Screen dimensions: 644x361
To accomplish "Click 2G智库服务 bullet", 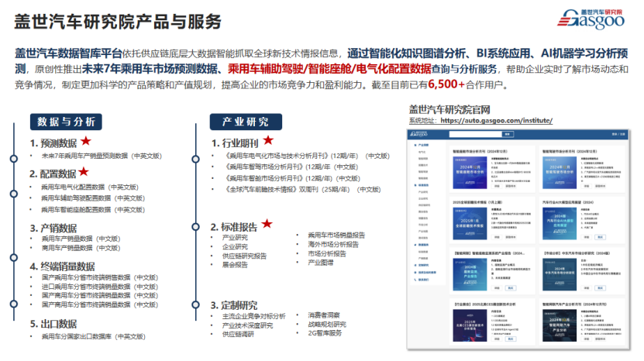I will point(325,333).
